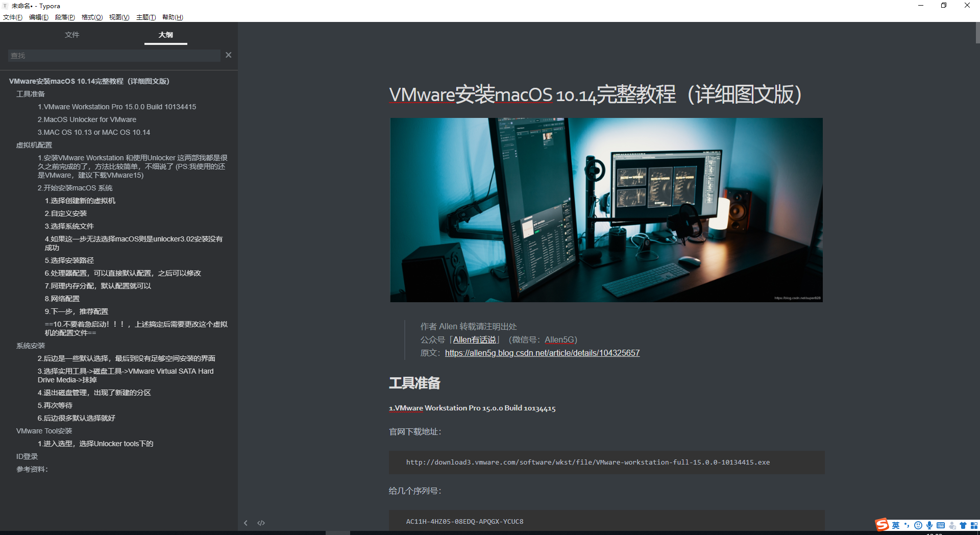Click the 工具准备 heading in the document
Screen dimensions: 980x535
click(x=414, y=383)
